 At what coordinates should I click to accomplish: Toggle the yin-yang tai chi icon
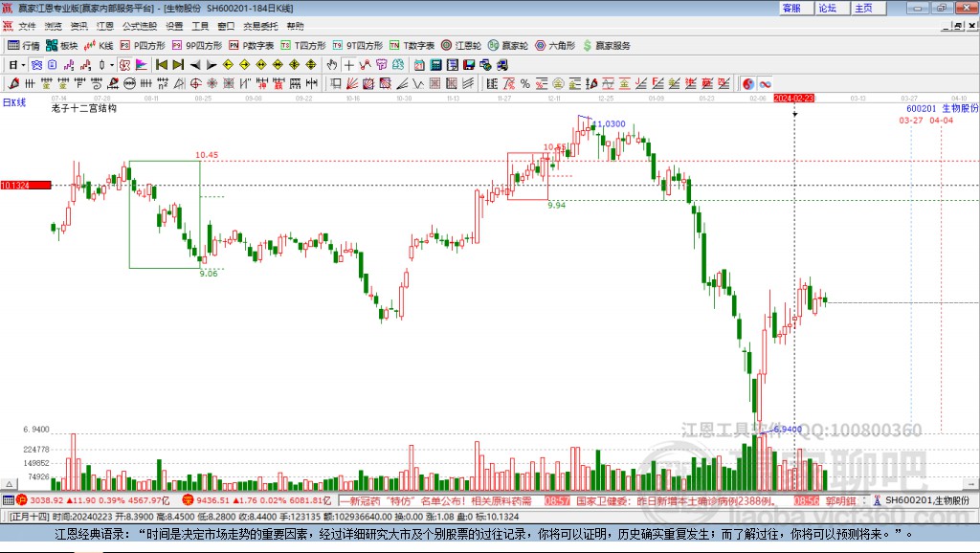(748, 83)
